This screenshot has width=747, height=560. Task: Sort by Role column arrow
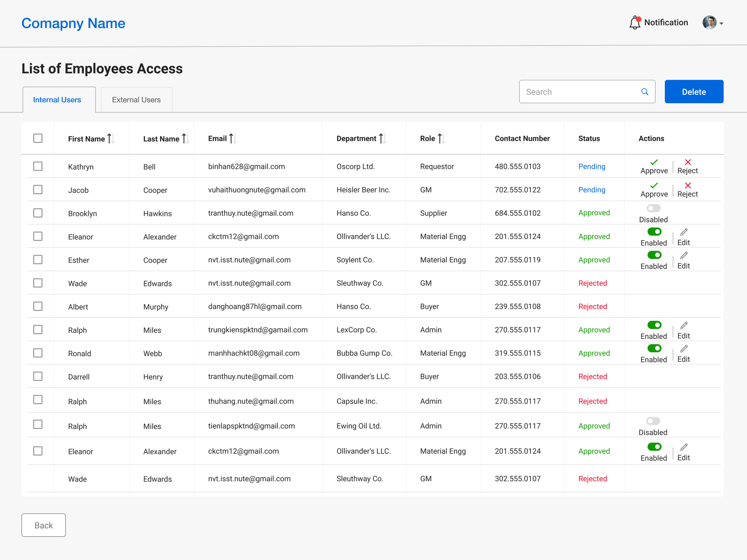(441, 139)
